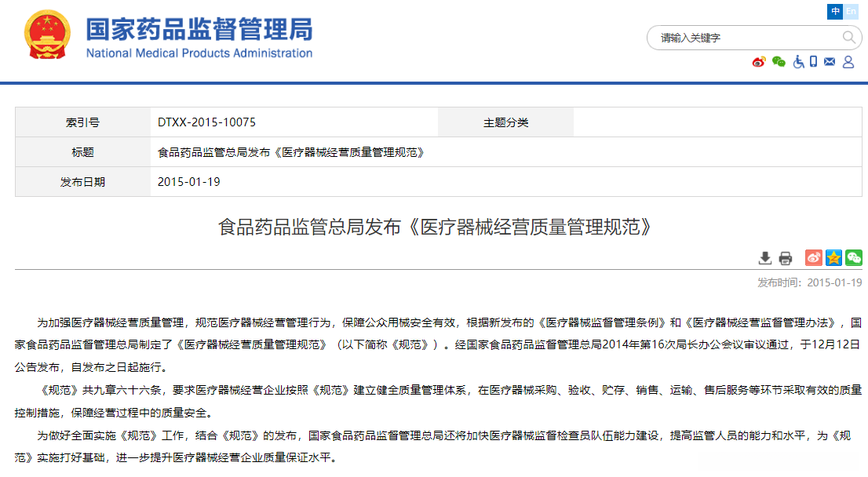Click the 标题 label cell
The height and width of the screenshot is (477, 868).
pos(83,152)
